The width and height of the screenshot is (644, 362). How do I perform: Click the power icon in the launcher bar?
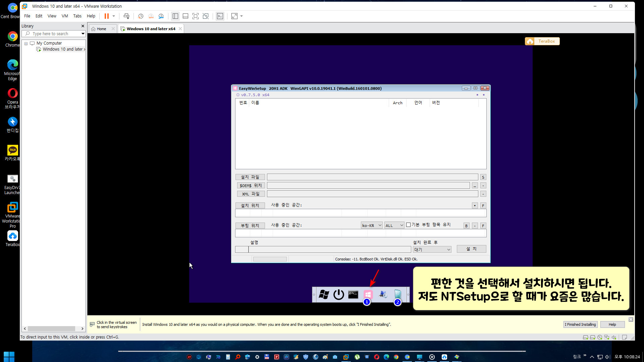(339, 295)
